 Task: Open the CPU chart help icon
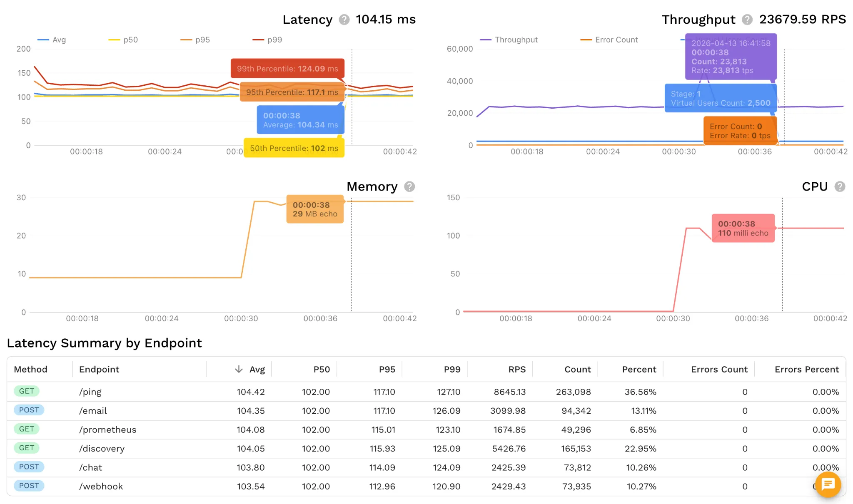click(840, 187)
